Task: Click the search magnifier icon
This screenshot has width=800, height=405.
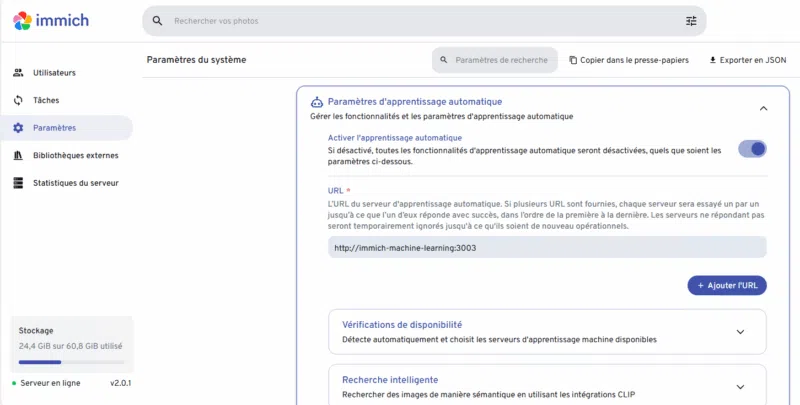Action: pyautogui.click(x=157, y=21)
